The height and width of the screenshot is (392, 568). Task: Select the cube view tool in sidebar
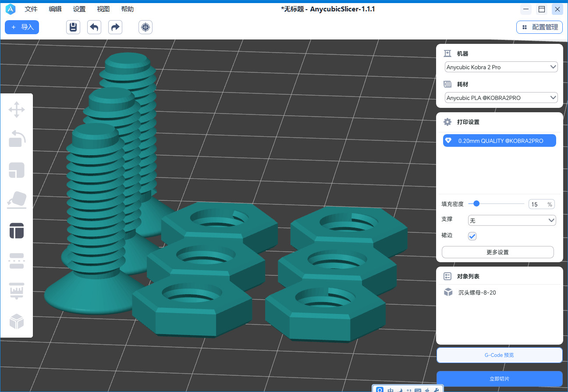tap(17, 321)
